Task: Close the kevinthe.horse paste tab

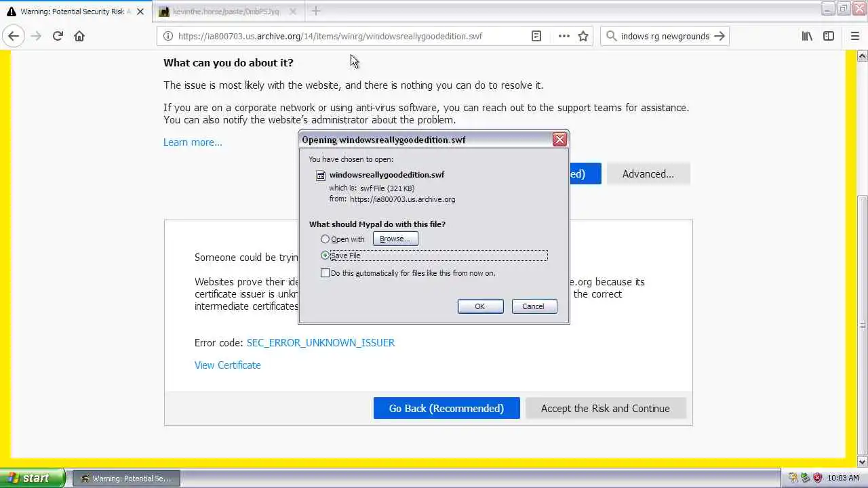Action: tap(293, 12)
